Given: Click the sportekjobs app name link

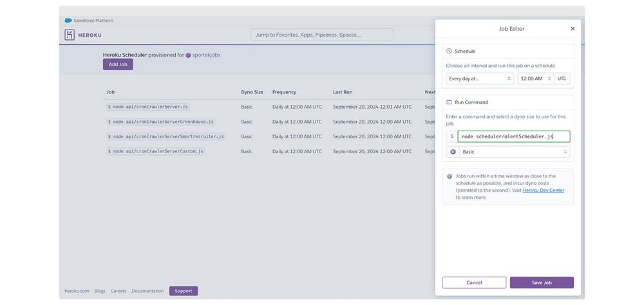Looking at the screenshot, I should [x=206, y=55].
